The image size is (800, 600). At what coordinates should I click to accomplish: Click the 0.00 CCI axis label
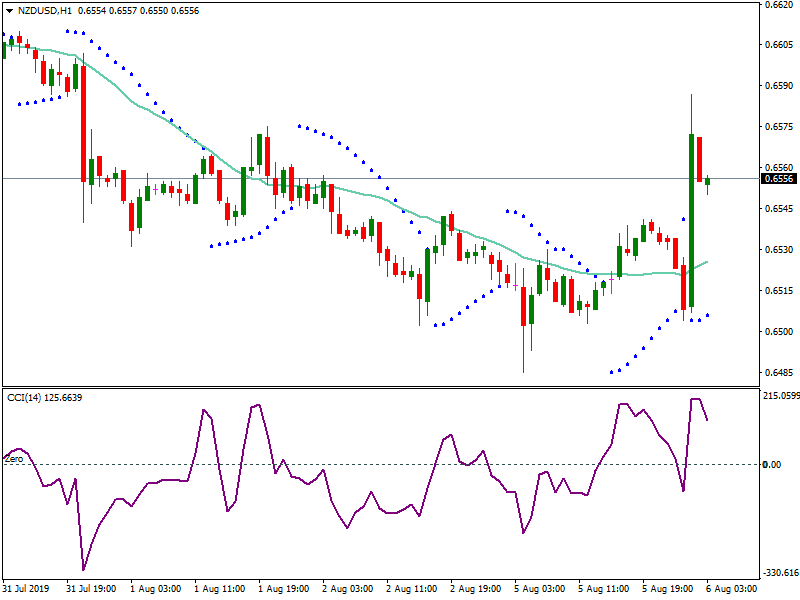pyautogui.click(x=772, y=464)
